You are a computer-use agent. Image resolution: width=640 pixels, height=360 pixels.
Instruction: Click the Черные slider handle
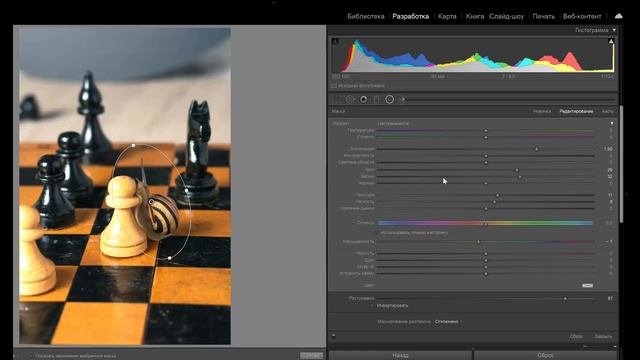coord(486,183)
